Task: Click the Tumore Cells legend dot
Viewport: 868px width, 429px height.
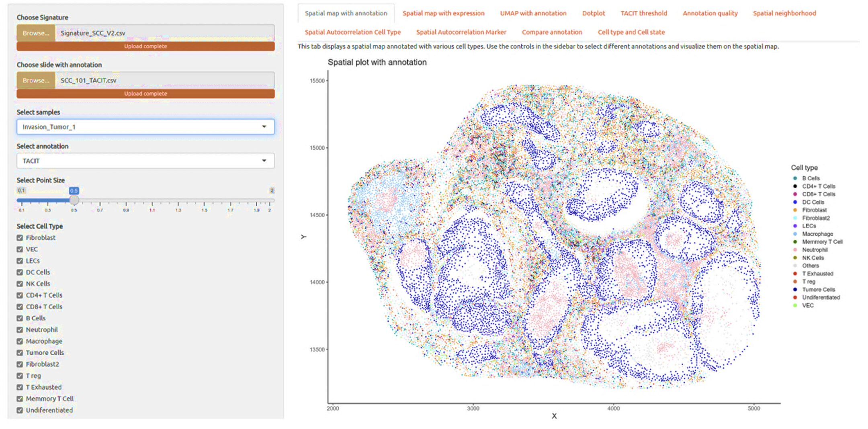Action: pos(795,289)
